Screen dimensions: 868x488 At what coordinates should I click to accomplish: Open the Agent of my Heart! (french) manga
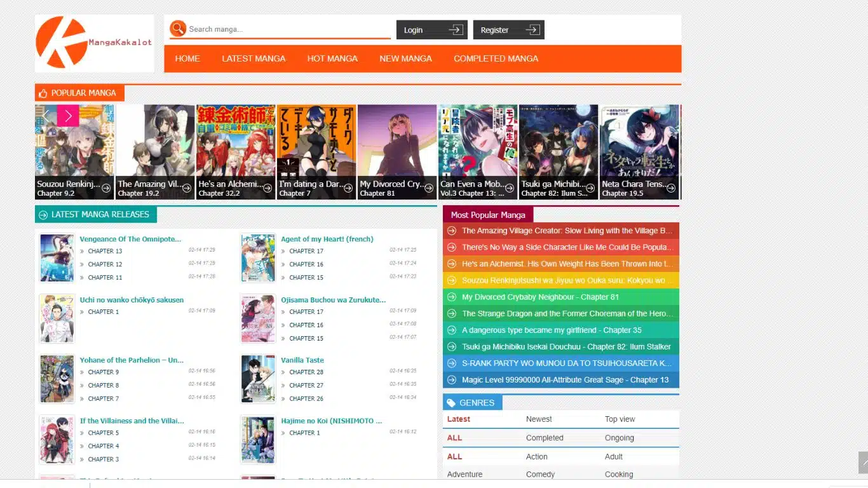pos(327,238)
